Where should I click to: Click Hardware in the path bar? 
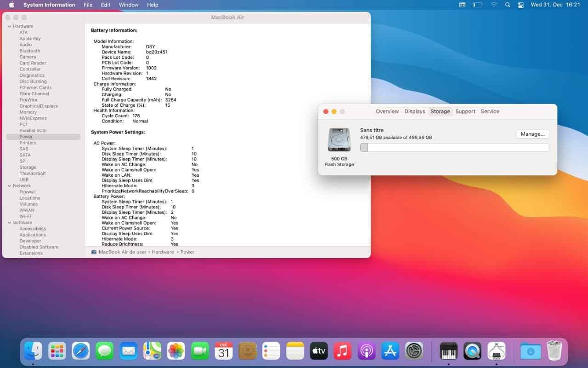(x=163, y=252)
